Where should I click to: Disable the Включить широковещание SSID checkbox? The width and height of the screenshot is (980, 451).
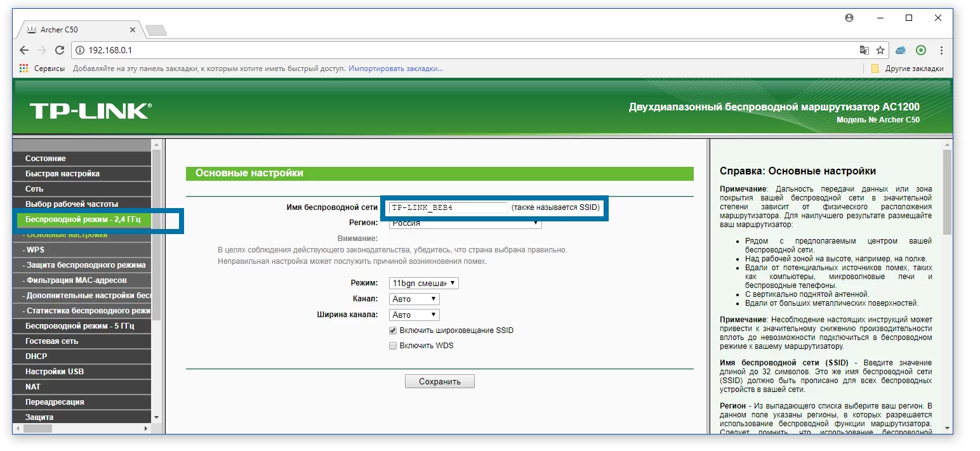[x=393, y=330]
